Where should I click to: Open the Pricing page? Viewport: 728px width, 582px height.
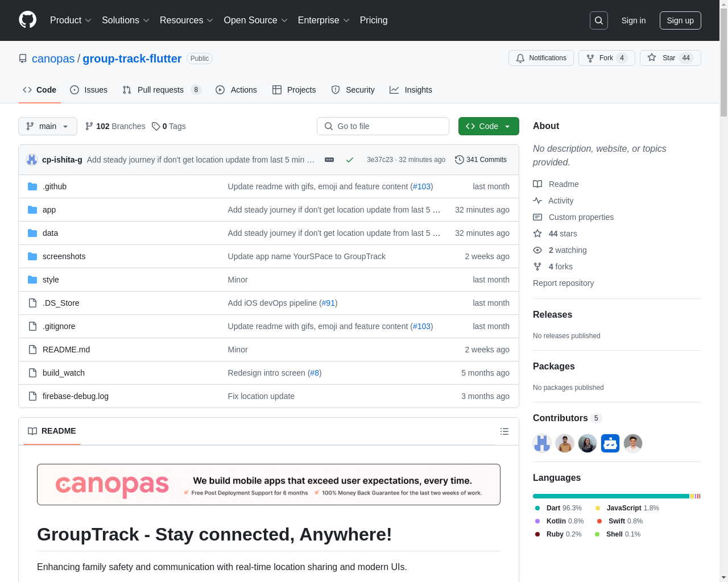pos(374,20)
